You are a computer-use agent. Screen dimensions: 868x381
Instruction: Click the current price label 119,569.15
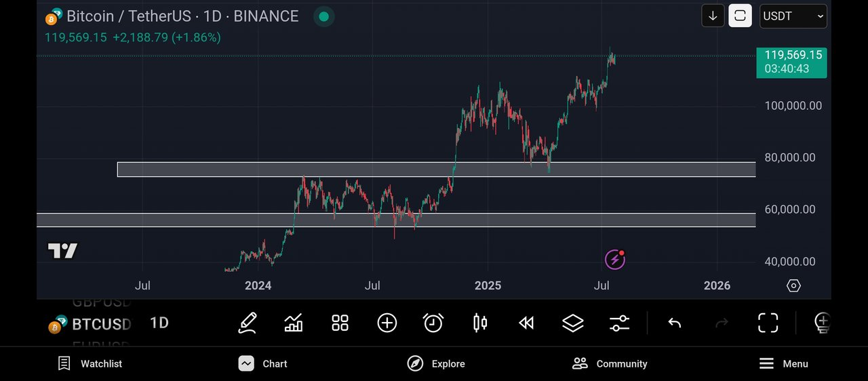(x=792, y=62)
